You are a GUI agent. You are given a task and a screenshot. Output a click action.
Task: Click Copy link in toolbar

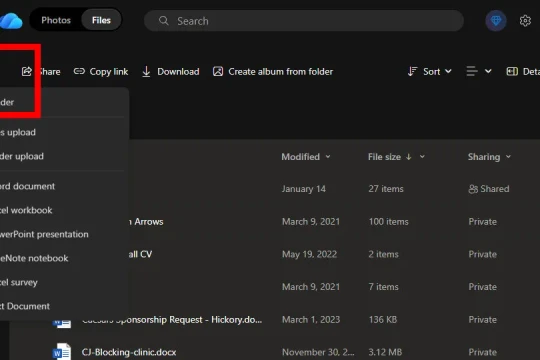click(x=101, y=72)
